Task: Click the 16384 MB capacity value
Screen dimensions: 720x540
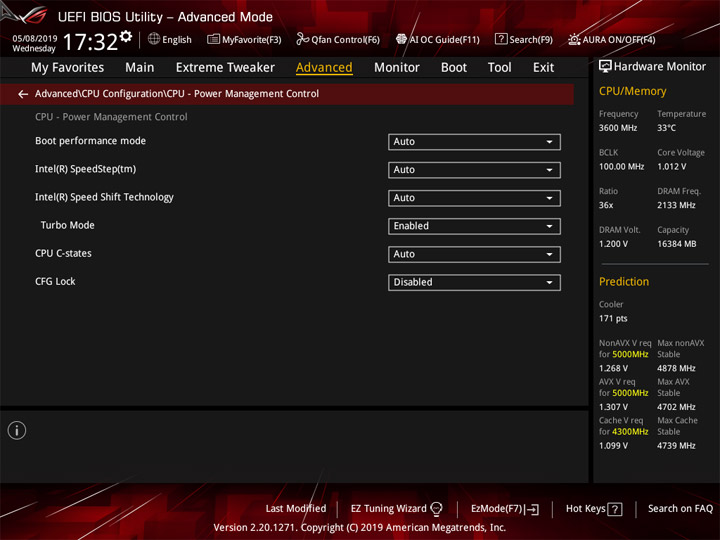Action: pos(676,244)
